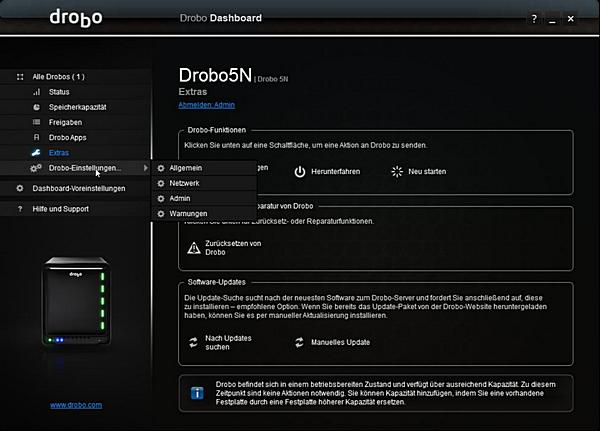
Task: Click Zurücksetzen von Drobo label
Action: pos(233,248)
